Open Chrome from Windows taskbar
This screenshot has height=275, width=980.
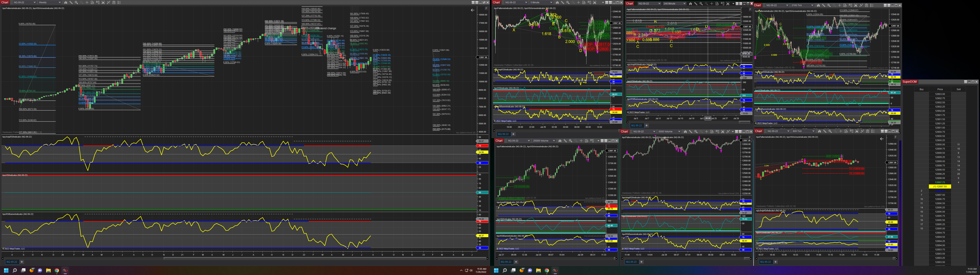[x=57, y=270]
